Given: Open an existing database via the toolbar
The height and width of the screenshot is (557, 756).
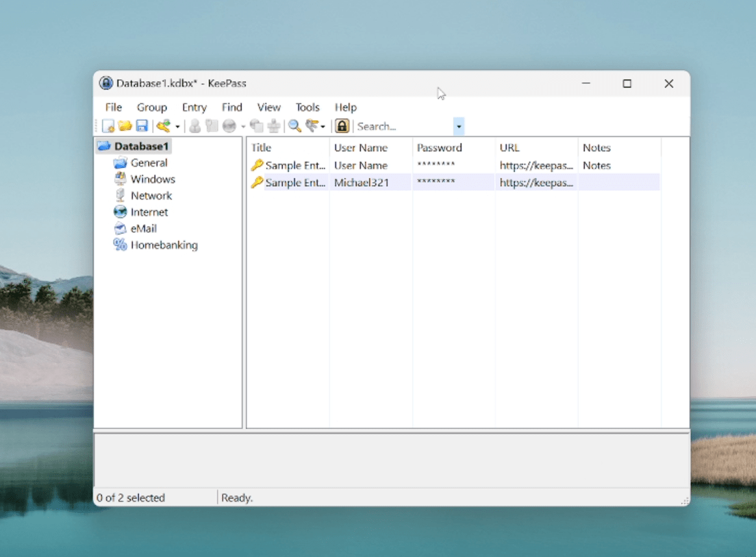Looking at the screenshot, I should (125, 126).
